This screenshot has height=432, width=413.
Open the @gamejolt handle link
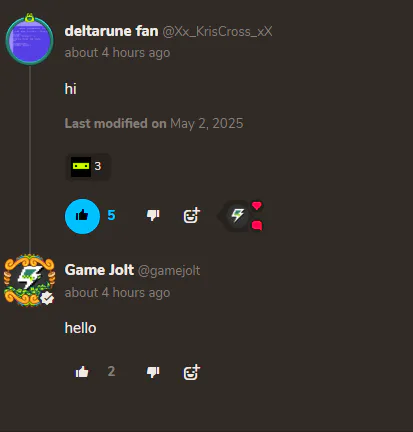coord(169,271)
